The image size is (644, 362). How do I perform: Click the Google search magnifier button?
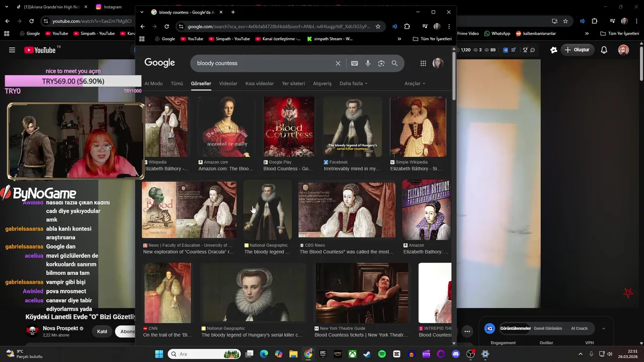coord(394,63)
